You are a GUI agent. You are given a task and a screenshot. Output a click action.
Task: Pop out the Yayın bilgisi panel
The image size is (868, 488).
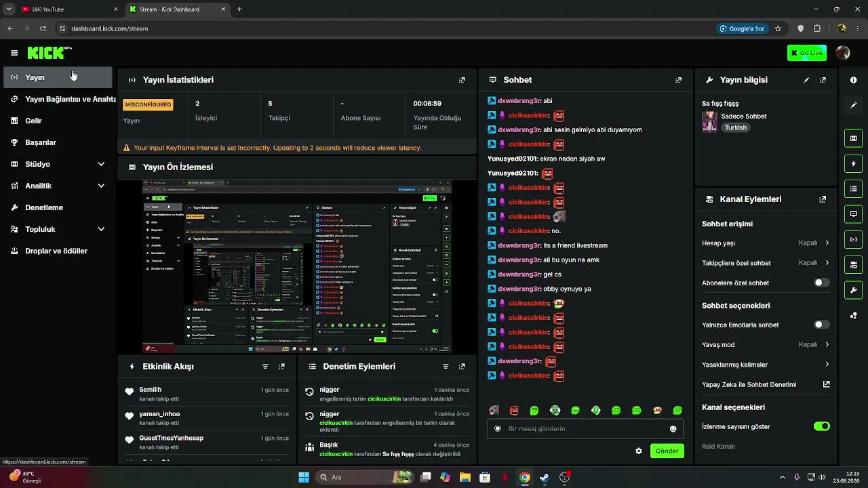pos(823,80)
